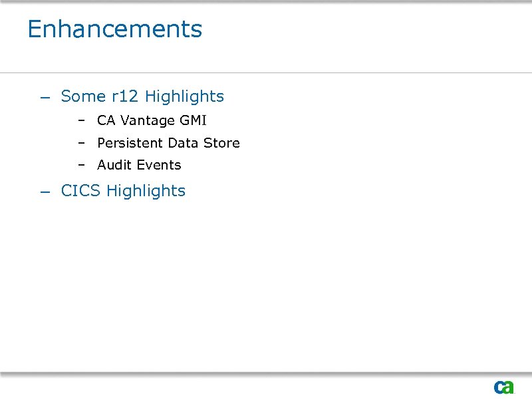Click the CA Vantage GMI sub-bullet
The image size is (532, 399).
[x=152, y=121]
